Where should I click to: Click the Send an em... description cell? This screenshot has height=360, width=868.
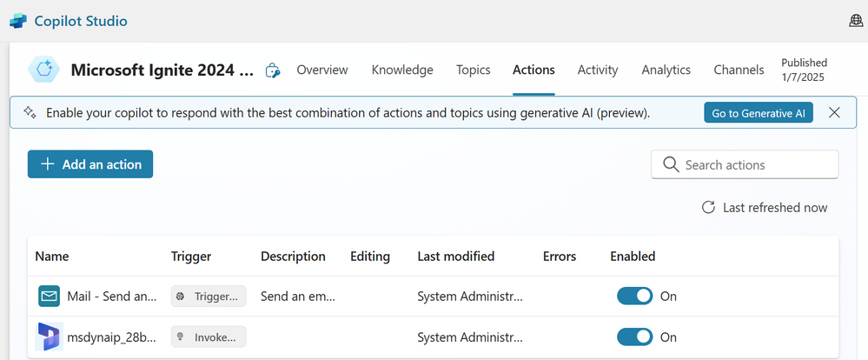298,297
